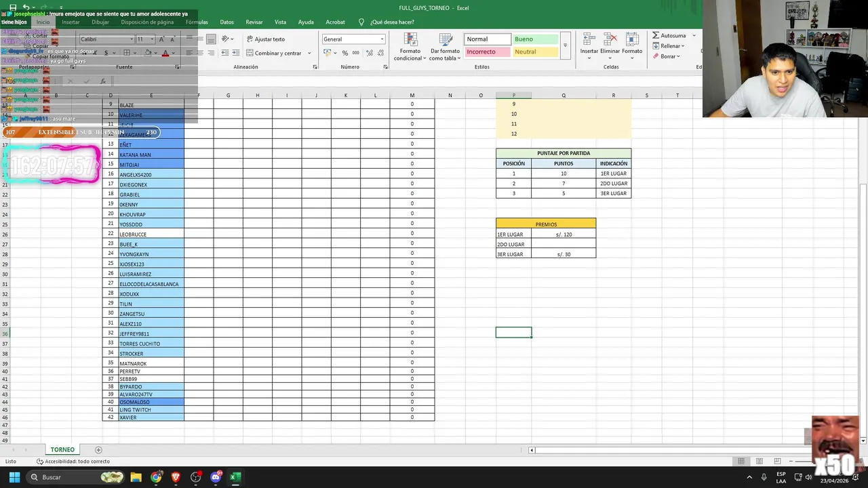Increase the cell indent
The height and width of the screenshot is (488, 868).
(237, 53)
